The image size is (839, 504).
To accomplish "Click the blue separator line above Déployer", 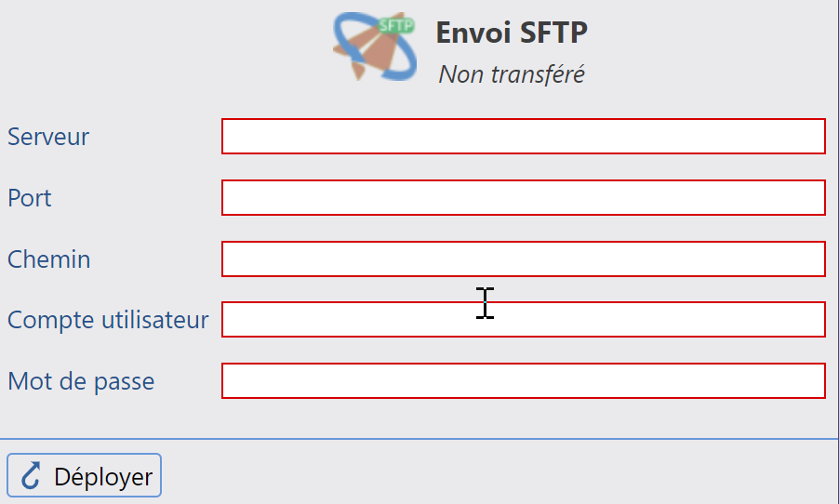I will click(x=419, y=439).
